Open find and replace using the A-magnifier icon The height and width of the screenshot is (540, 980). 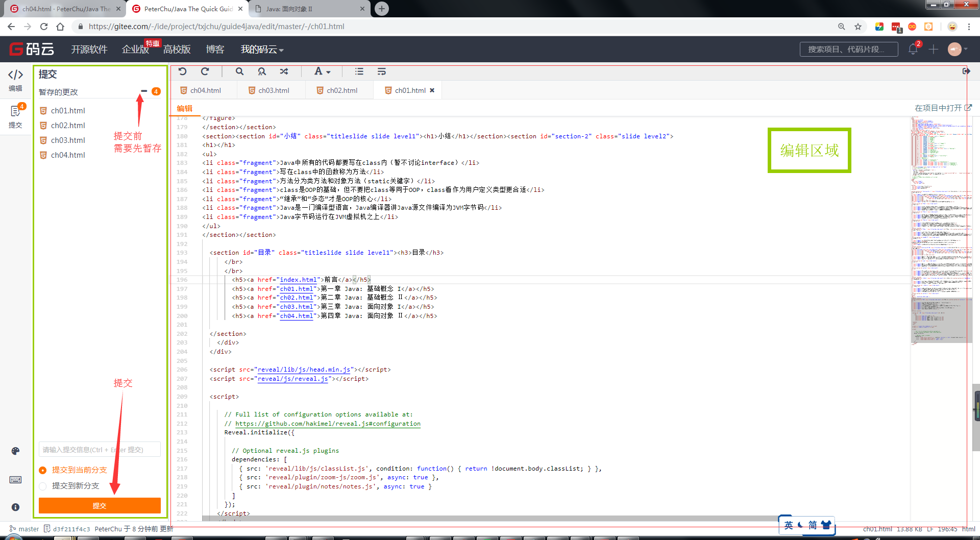[262, 71]
